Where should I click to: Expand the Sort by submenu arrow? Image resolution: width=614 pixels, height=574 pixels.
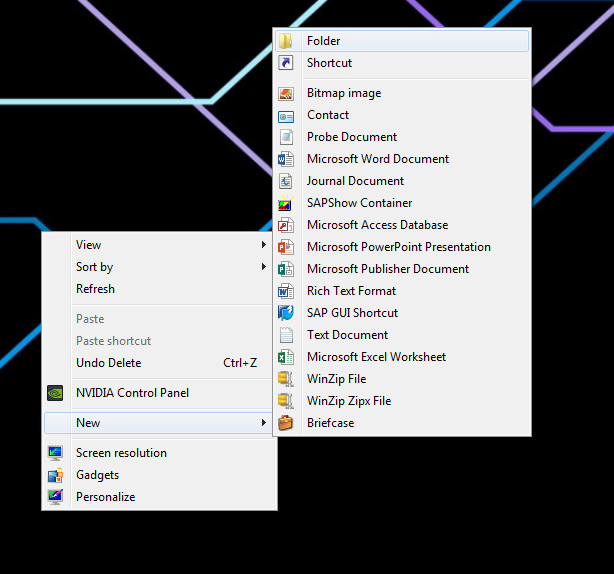[x=264, y=267]
